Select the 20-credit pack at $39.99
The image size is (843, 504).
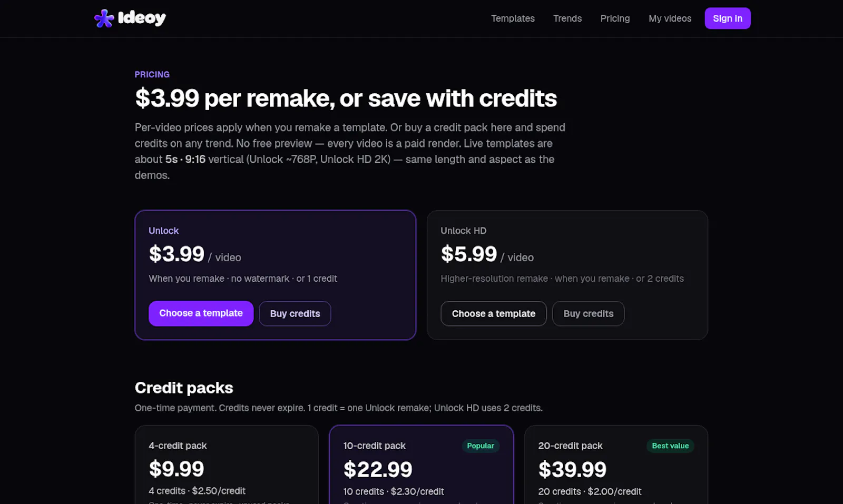pyautogui.click(x=616, y=465)
